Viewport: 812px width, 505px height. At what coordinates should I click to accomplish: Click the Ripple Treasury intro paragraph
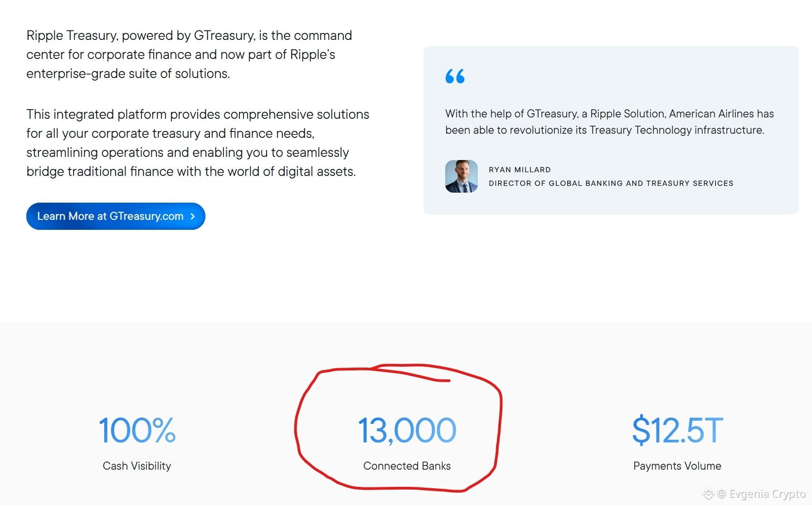point(189,54)
